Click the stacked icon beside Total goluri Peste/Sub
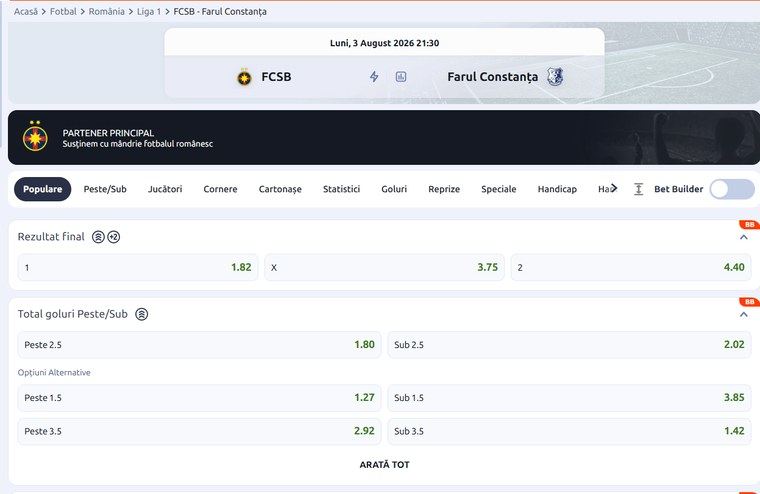Screen dimensions: 760x494 pyautogui.click(x=142, y=314)
